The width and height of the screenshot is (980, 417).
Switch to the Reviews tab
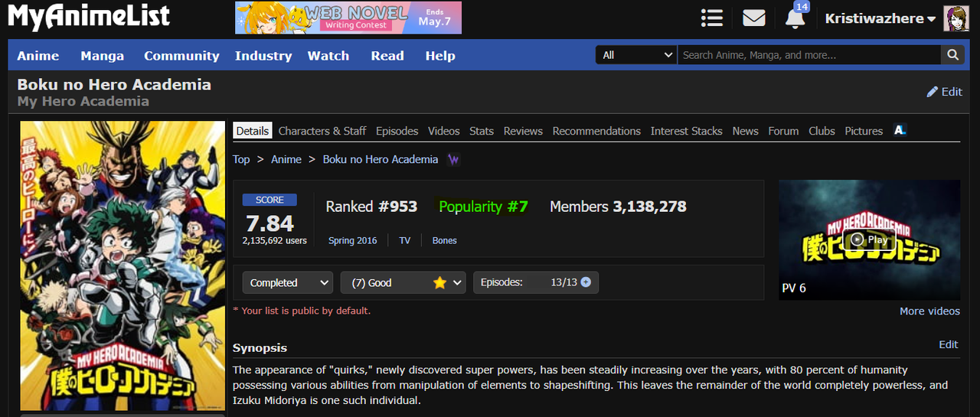tap(523, 131)
